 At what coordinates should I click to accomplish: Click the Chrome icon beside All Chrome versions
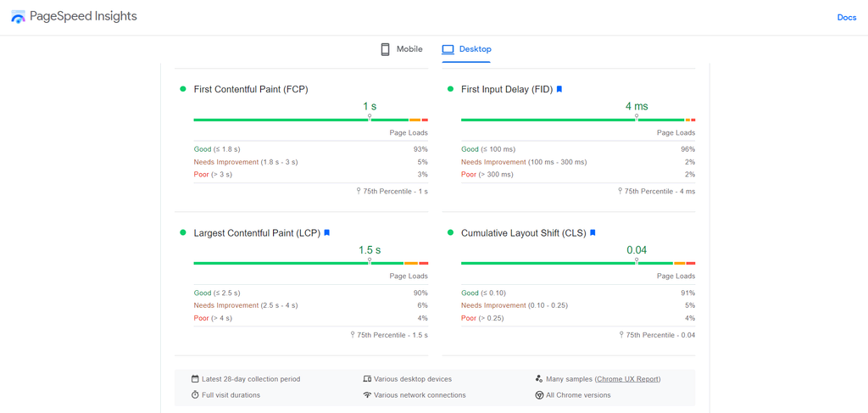click(x=539, y=395)
